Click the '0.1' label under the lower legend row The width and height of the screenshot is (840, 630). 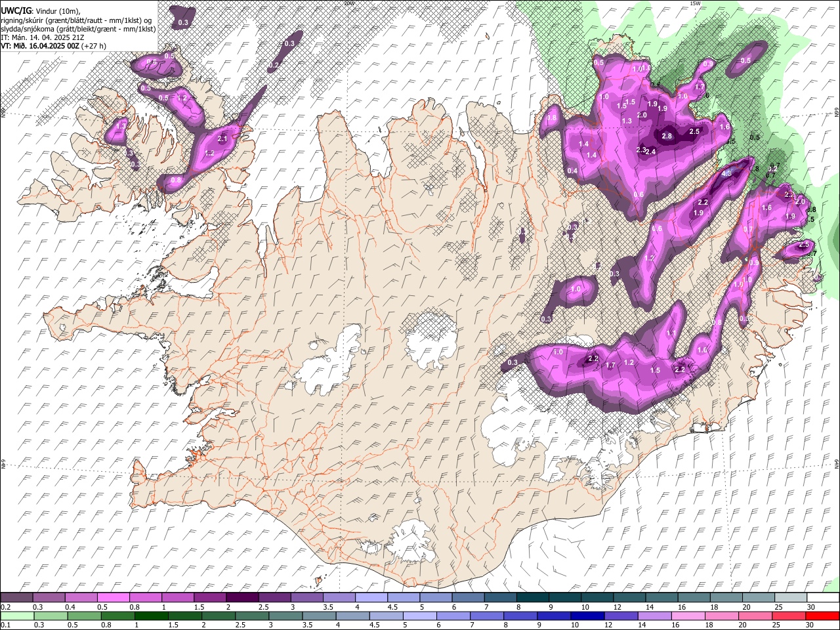click(x=6, y=625)
